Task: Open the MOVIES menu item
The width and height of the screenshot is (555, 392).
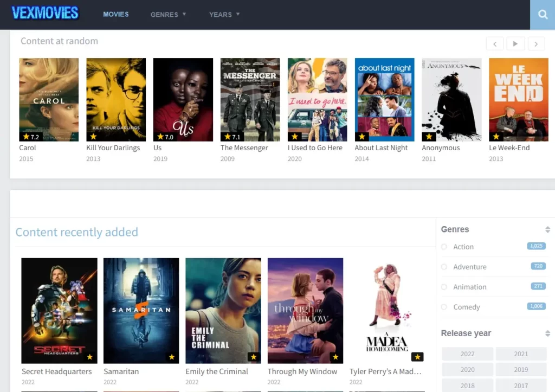Action: [x=116, y=15]
